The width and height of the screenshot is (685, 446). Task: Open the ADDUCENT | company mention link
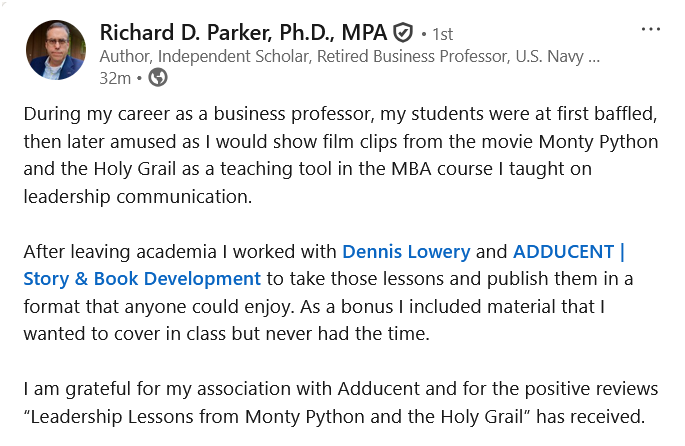[569, 252]
